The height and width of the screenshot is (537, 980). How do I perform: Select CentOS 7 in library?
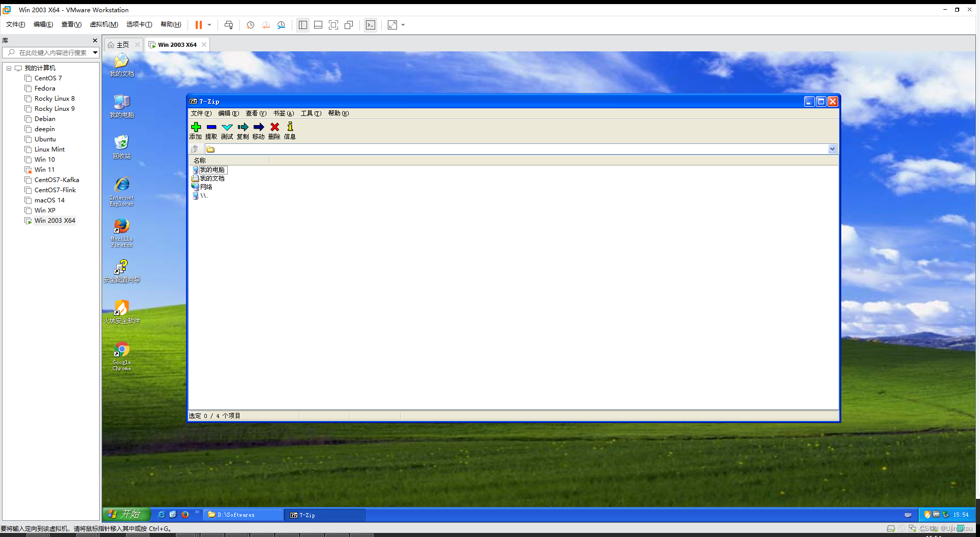(x=48, y=78)
